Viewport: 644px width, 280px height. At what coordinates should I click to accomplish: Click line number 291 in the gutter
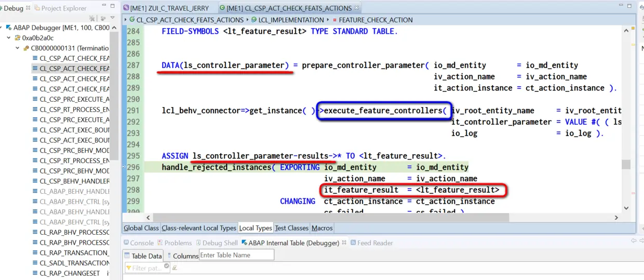coord(133,111)
